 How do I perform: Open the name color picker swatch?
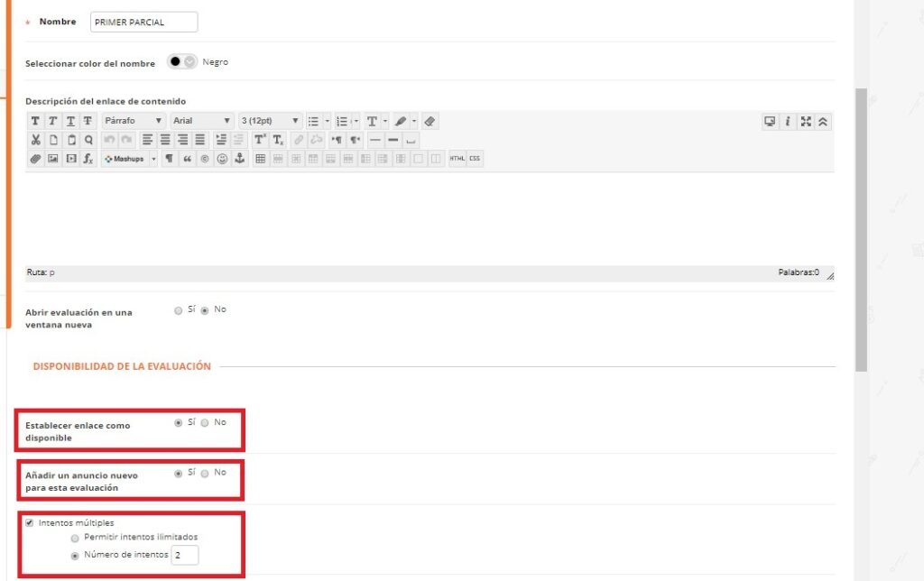tap(182, 62)
